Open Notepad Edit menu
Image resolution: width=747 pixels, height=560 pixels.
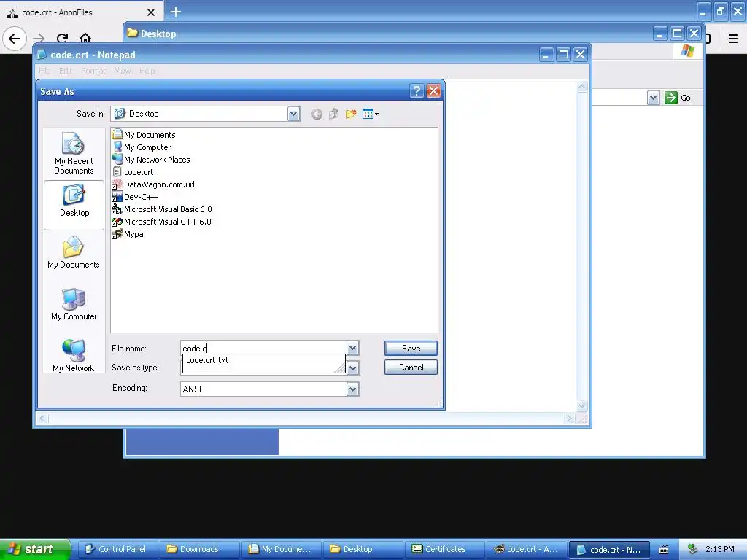tap(65, 71)
